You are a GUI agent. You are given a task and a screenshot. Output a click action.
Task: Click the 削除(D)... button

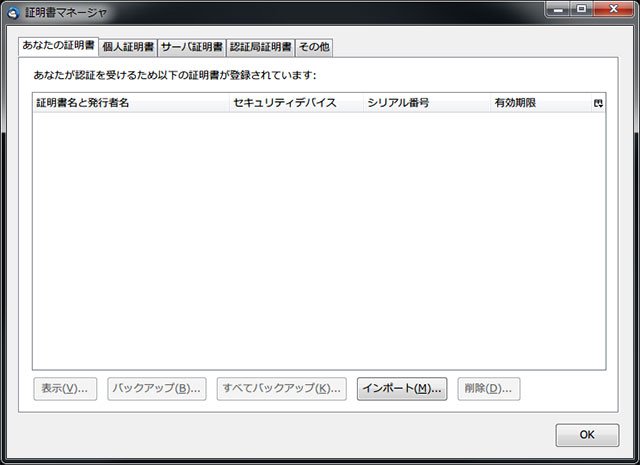[x=489, y=389]
